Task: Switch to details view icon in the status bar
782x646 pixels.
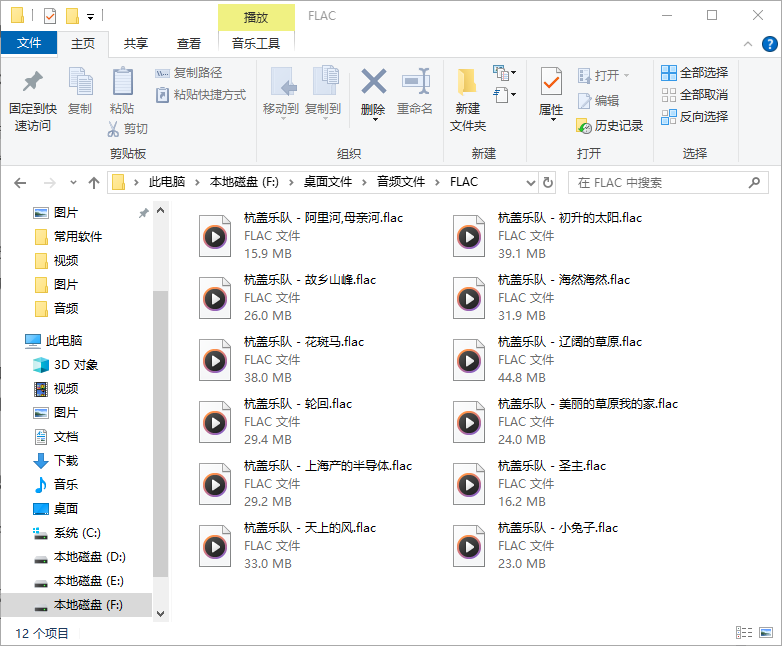Action: [744, 633]
